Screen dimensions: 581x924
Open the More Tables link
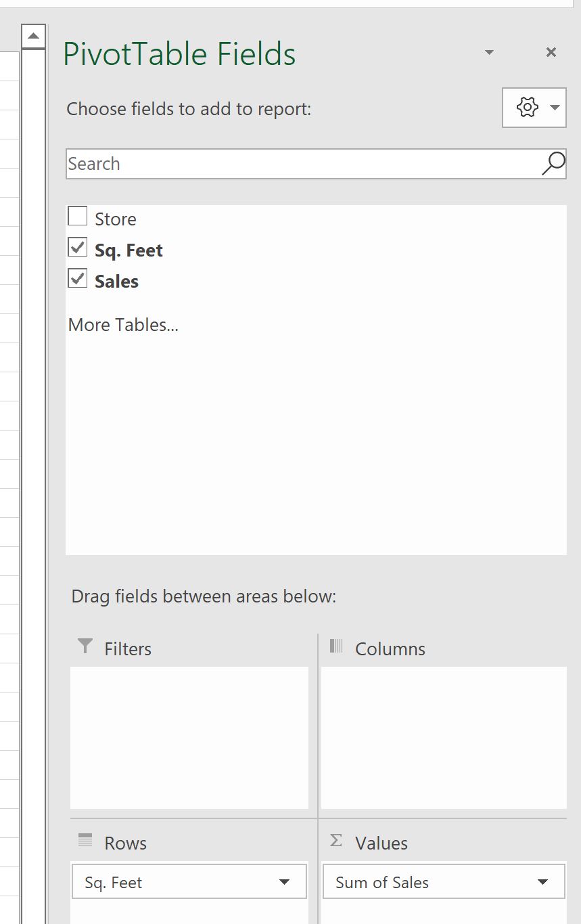click(123, 325)
